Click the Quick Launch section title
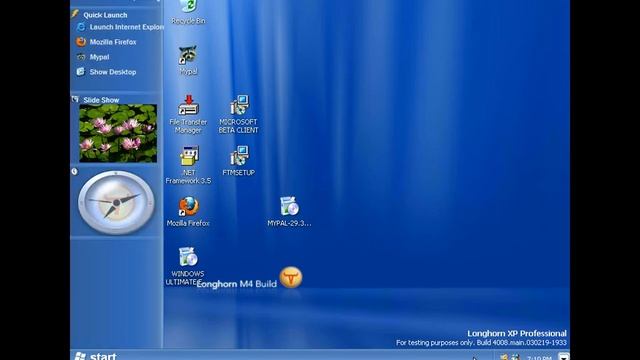The image size is (640, 360). tap(105, 15)
